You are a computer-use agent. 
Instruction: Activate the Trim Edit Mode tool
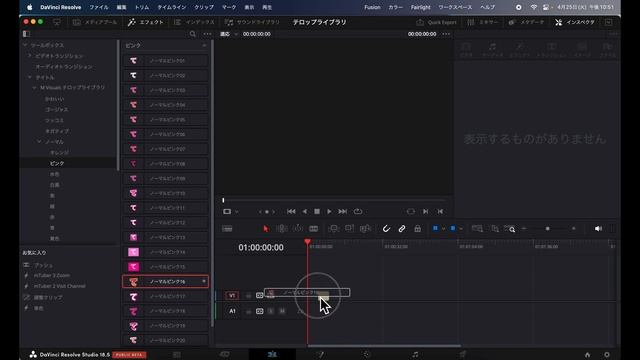pyautogui.click(x=282, y=229)
